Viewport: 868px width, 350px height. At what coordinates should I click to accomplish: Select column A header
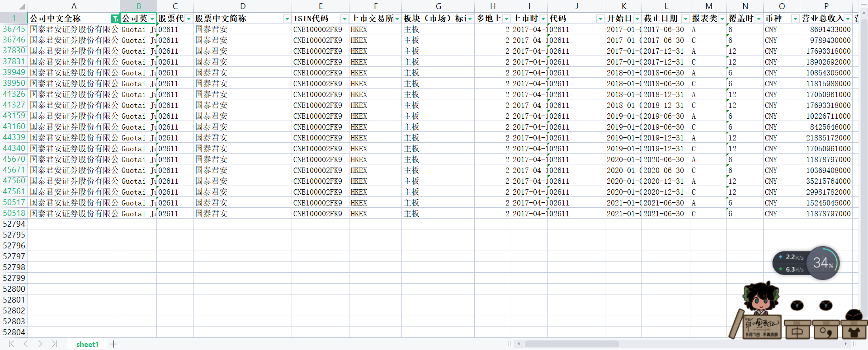pyautogui.click(x=74, y=6)
